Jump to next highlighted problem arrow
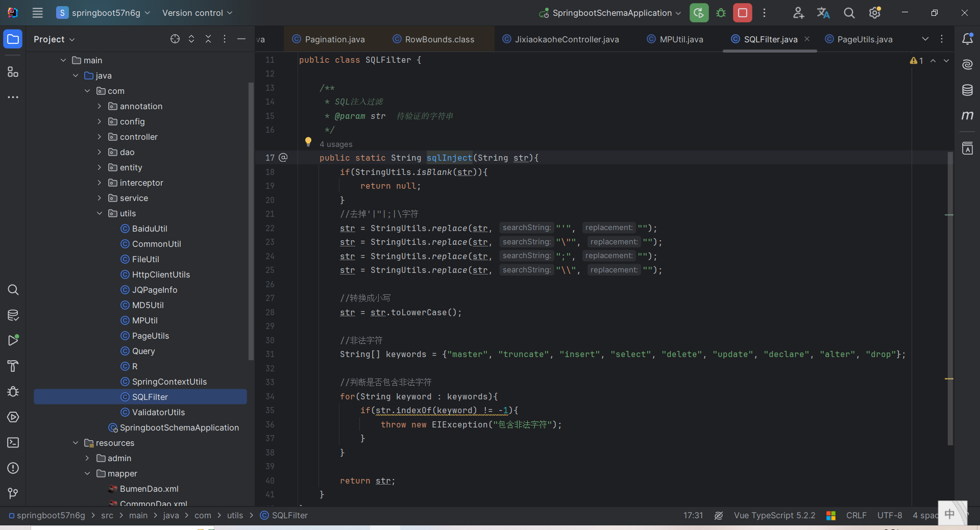This screenshot has height=530, width=980. click(x=946, y=61)
